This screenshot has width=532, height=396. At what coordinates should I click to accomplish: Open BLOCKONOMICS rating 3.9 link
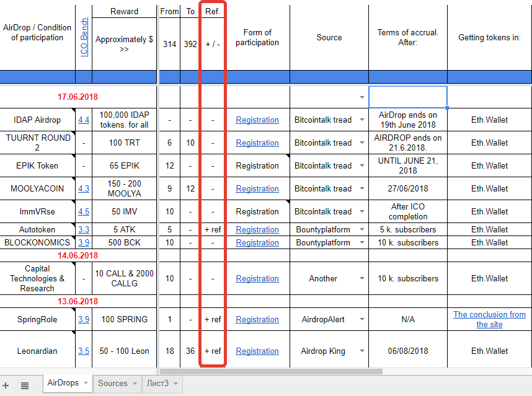(84, 242)
